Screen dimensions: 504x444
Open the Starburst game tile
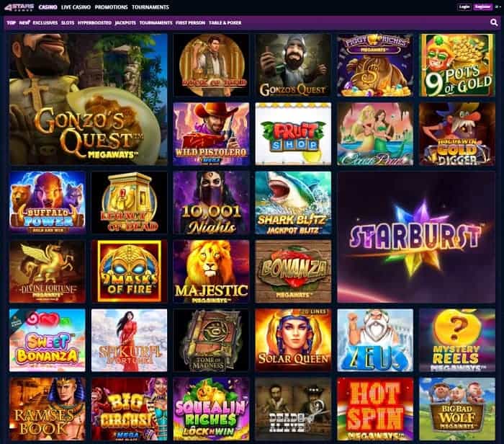[416, 237]
